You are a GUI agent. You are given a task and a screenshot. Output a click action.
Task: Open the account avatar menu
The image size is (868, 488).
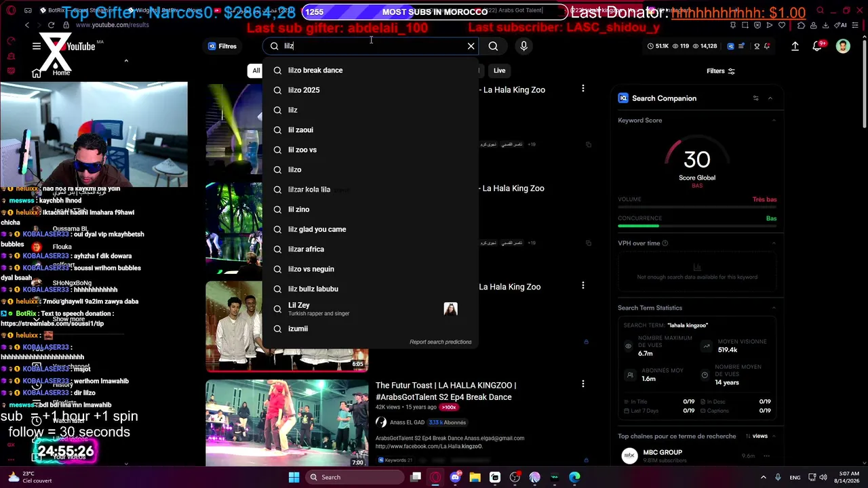843,46
